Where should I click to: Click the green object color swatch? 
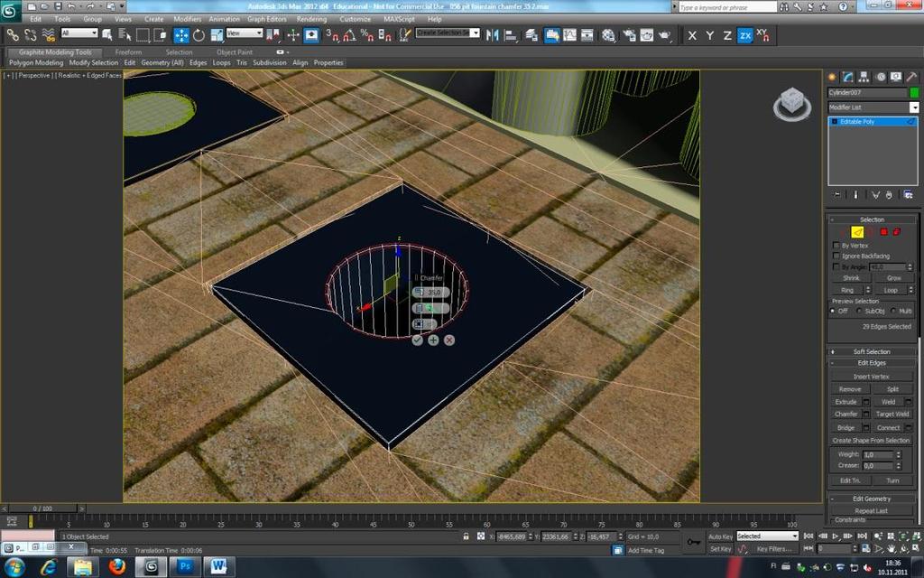[x=914, y=93]
